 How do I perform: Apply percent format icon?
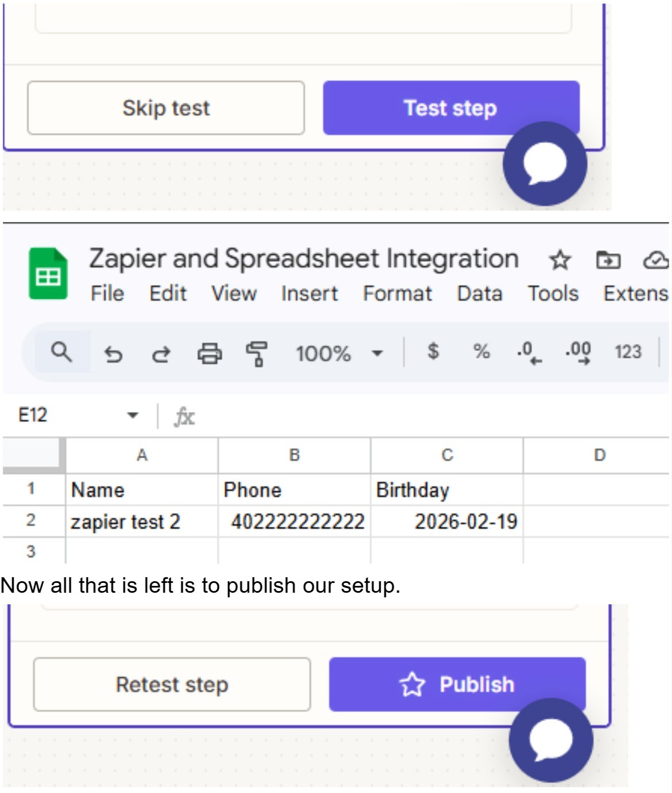click(481, 351)
